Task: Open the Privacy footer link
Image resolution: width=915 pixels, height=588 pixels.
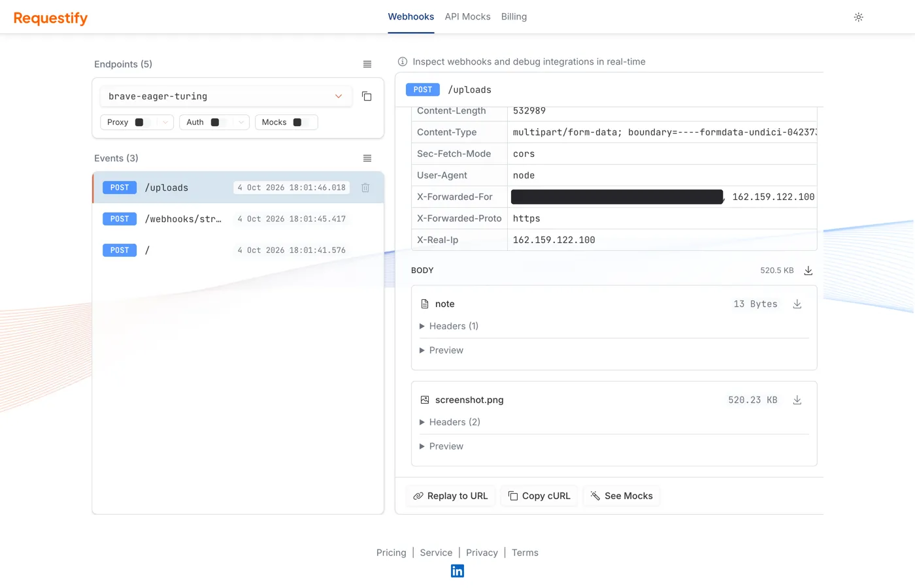Action: tap(482, 553)
